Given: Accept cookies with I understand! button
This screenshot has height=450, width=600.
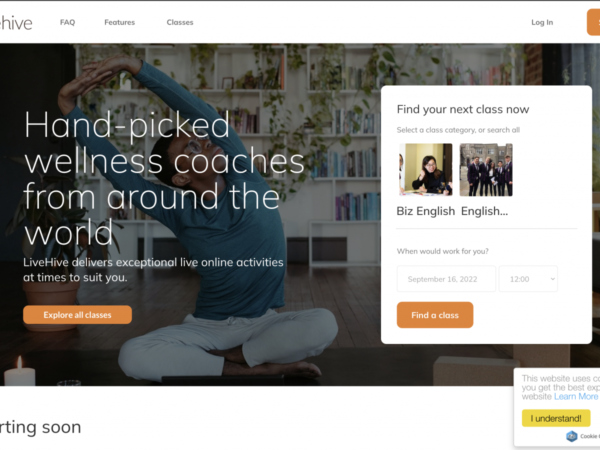Looking at the screenshot, I should click(556, 418).
